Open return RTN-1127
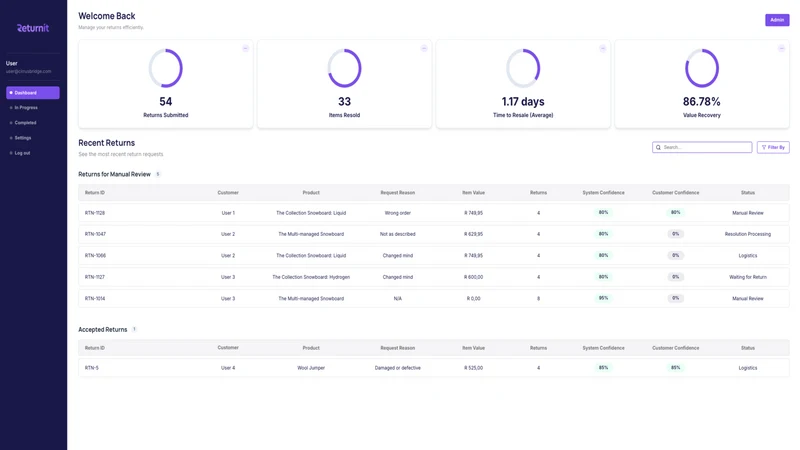 [434, 277]
